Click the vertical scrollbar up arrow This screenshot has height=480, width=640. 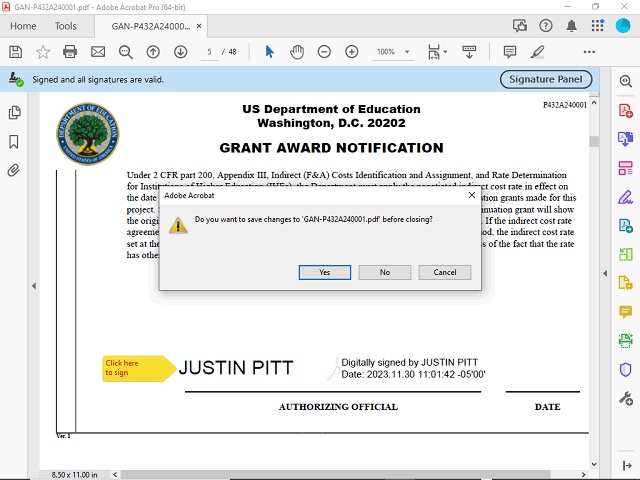coord(594,103)
